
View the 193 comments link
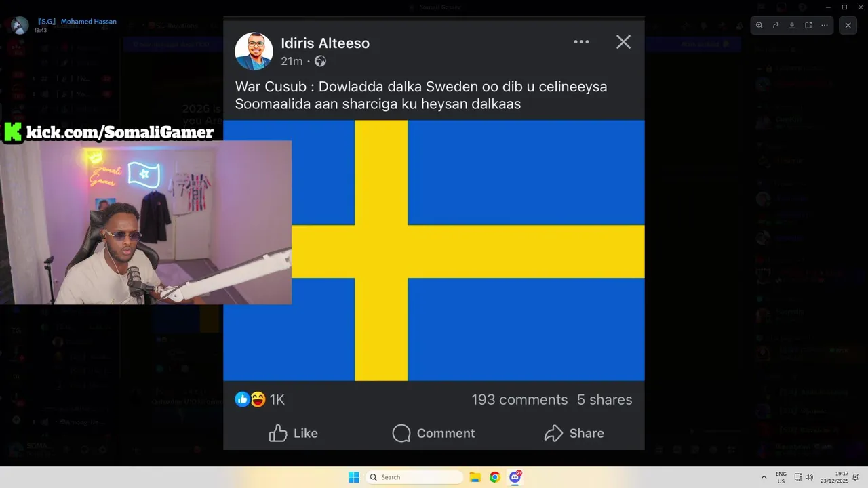[x=519, y=400]
